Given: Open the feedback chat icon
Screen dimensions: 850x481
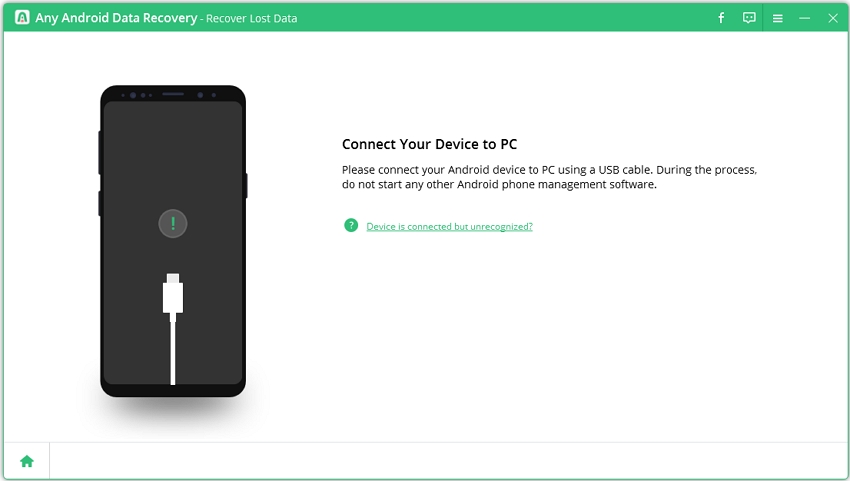Looking at the screenshot, I should pos(749,18).
